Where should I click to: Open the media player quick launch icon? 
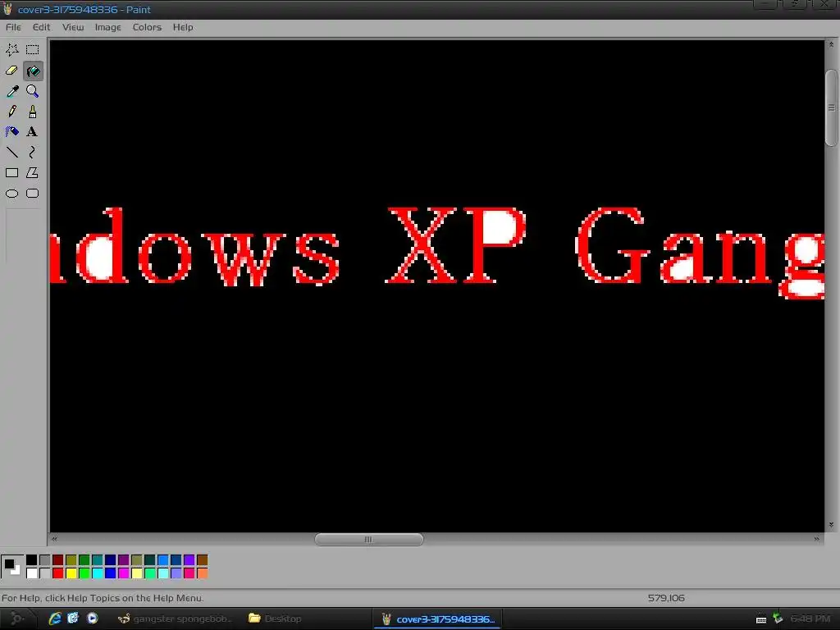tap(92, 619)
